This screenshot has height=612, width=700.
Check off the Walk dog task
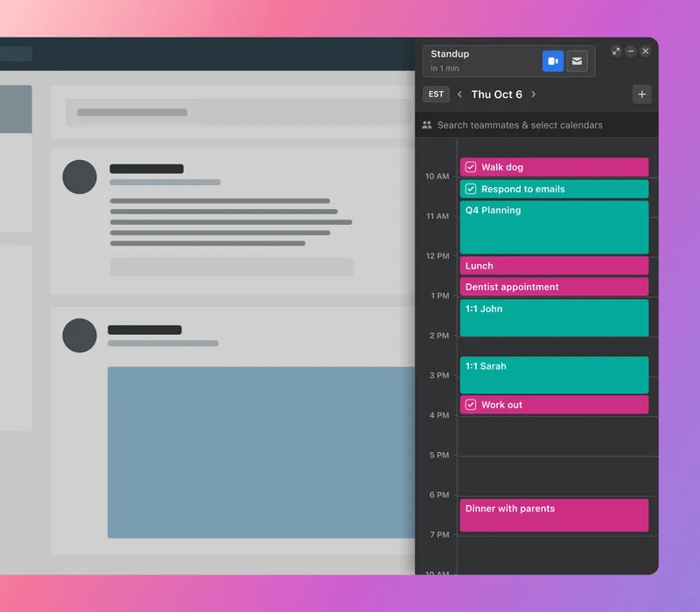pyautogui.click(x=471, y=167)
